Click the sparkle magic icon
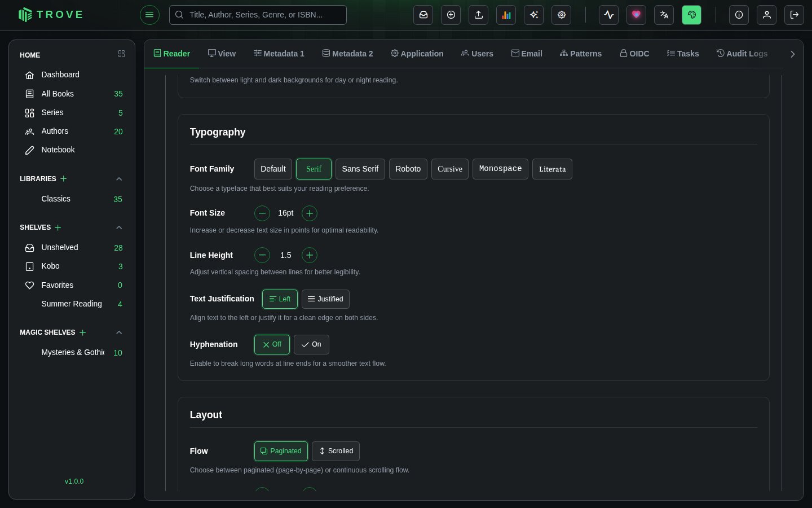The width and height of the screenshot is (812, 508). tap(534, 15)
